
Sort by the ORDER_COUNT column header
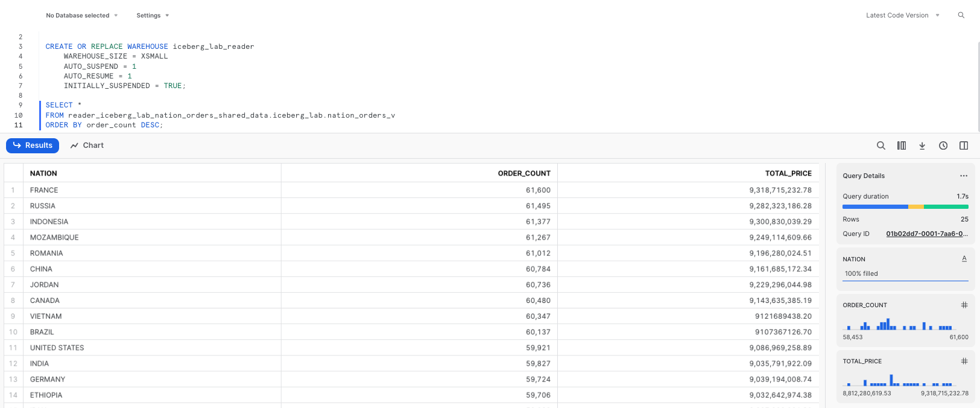coord(523,173)
